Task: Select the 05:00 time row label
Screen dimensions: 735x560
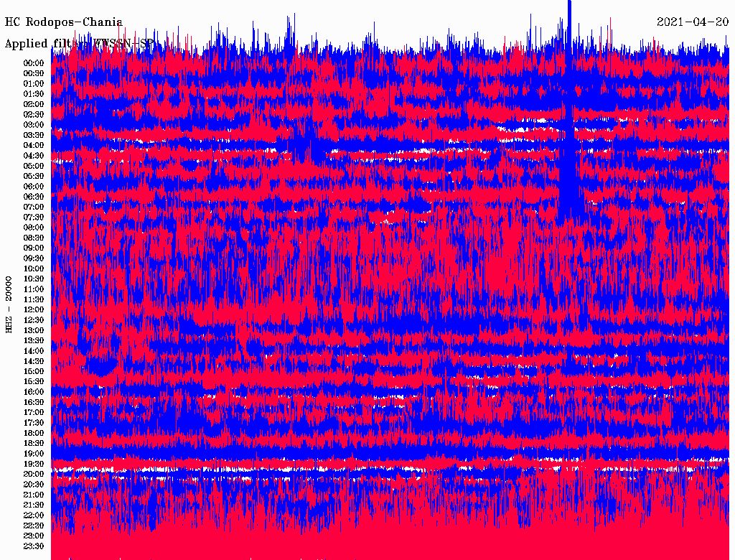Action: click(x=34, y=166)
